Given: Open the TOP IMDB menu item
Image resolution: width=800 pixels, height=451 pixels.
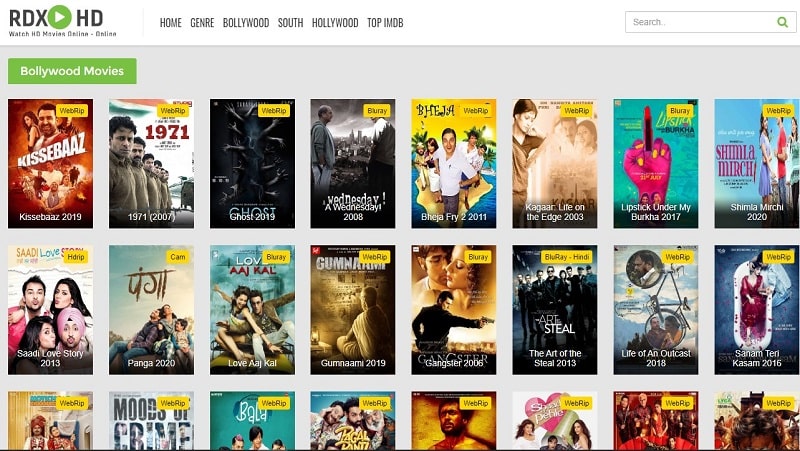Looking at the screenshot, I should 385,22.
